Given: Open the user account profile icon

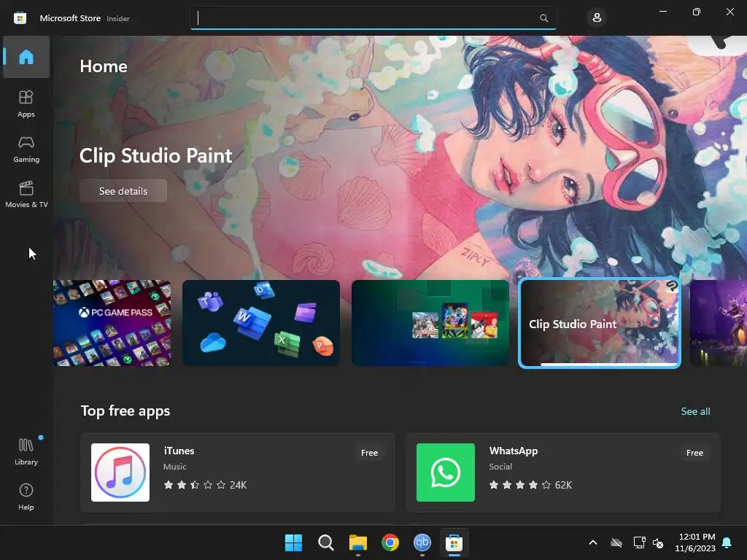Looking at the screenshot, I should coord(597,18).
